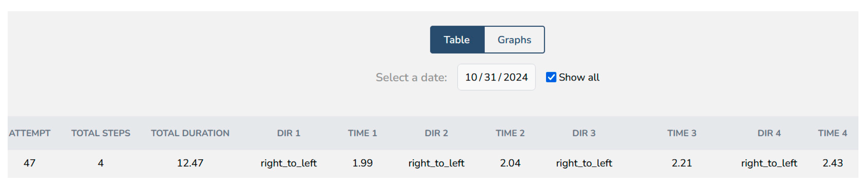Click the Show all label text
The height and width of the screenshot is (188, 868).
pos(579,77)
